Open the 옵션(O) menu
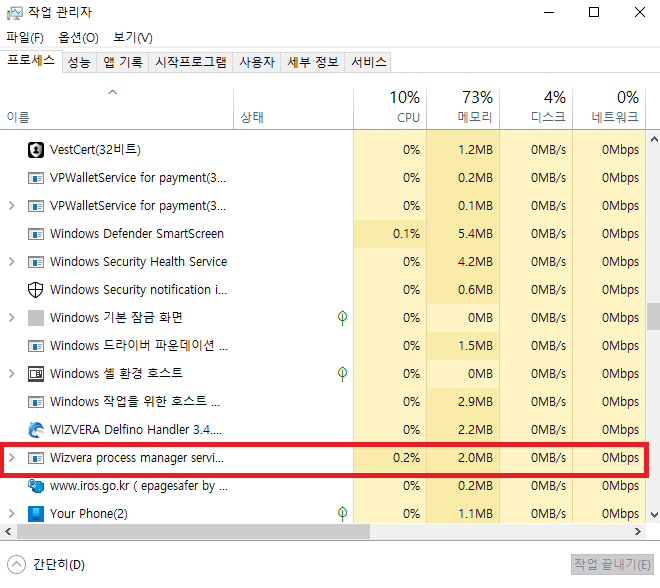660x588 pixels. (78, 38)
